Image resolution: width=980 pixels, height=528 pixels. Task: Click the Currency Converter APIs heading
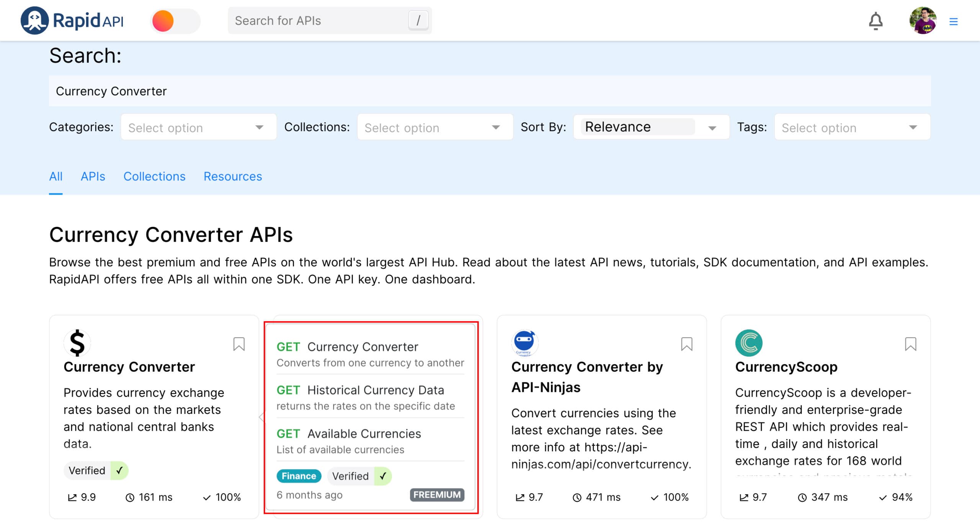(171, 234)
